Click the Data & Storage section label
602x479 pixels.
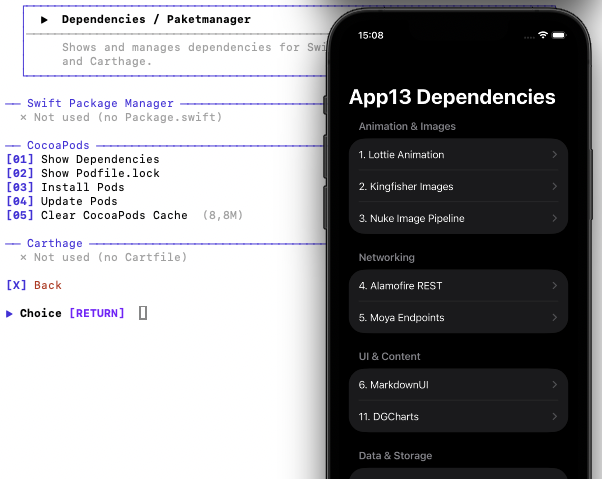click(395, 456)
